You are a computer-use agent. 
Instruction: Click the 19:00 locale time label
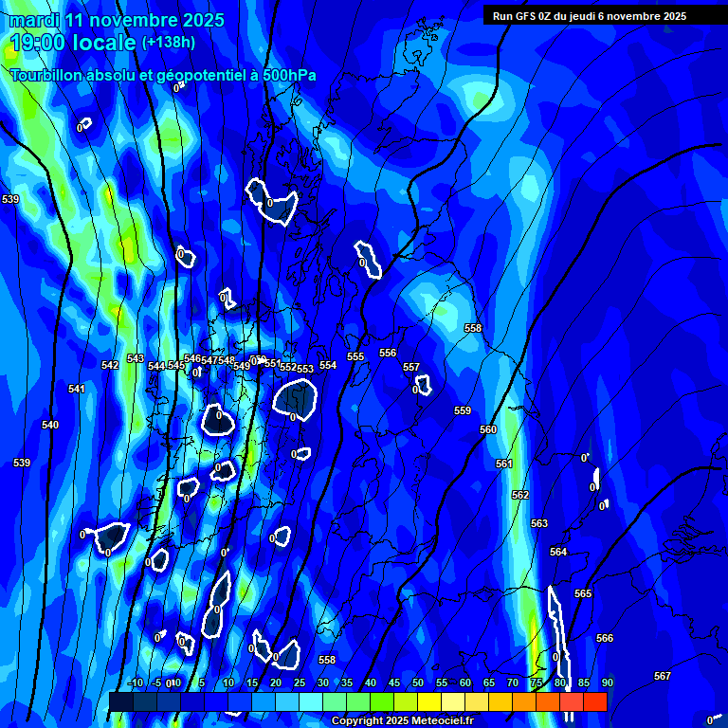(73, 43)
